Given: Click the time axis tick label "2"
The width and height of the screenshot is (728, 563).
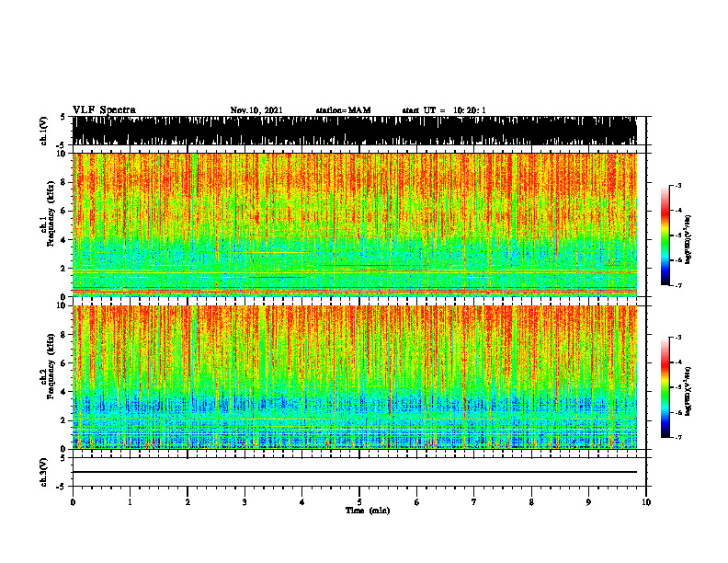Looking at the screenshot, I should (188, 502).
